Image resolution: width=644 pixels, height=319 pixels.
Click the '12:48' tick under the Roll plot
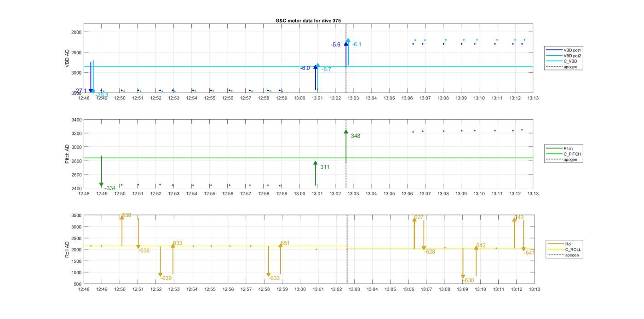tap(84, 290)
